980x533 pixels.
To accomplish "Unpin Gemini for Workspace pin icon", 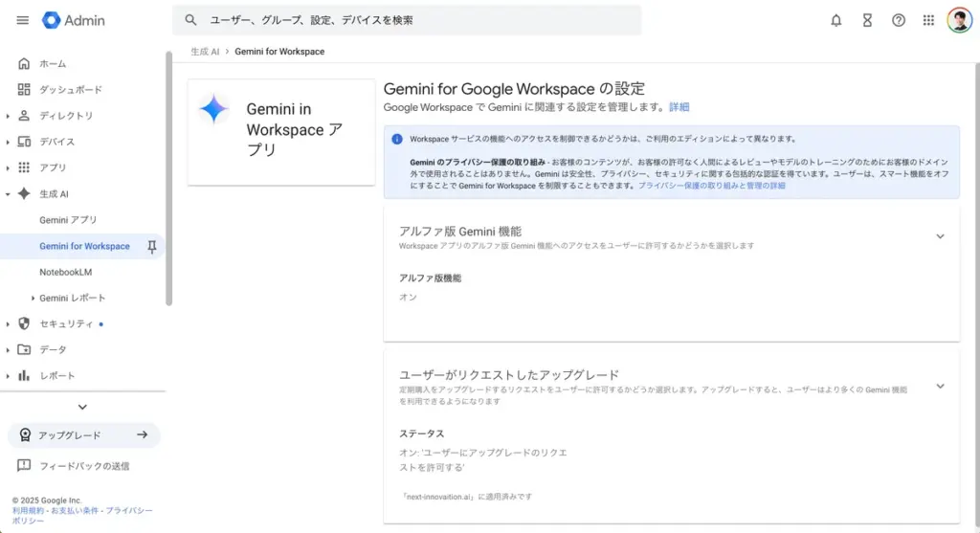I will [151, 247].
